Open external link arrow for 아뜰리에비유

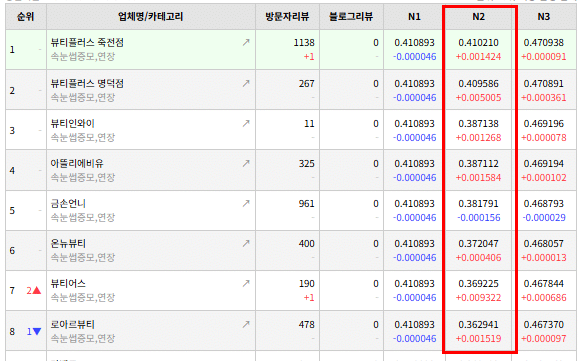246,163
